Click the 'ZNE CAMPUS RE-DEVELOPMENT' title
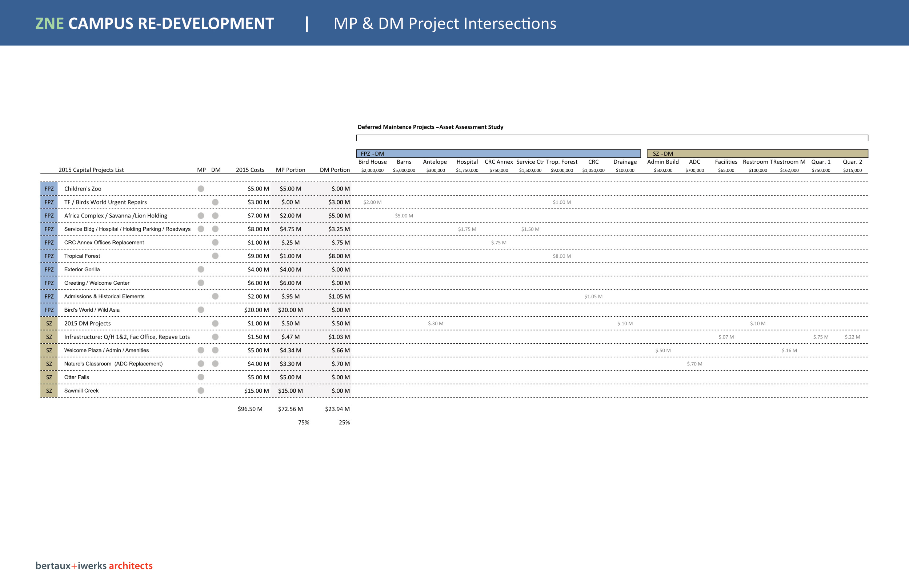Viewport: 909px width, 588px height. coord(155,23)
